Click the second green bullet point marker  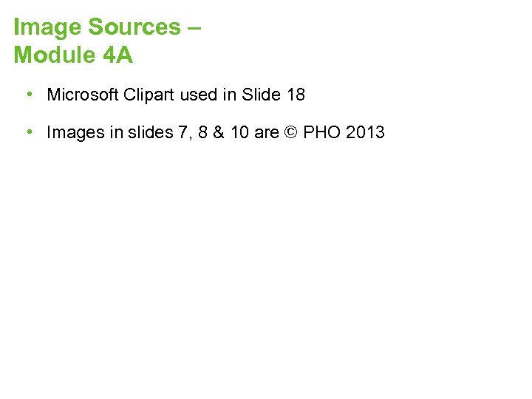[27, 132]
